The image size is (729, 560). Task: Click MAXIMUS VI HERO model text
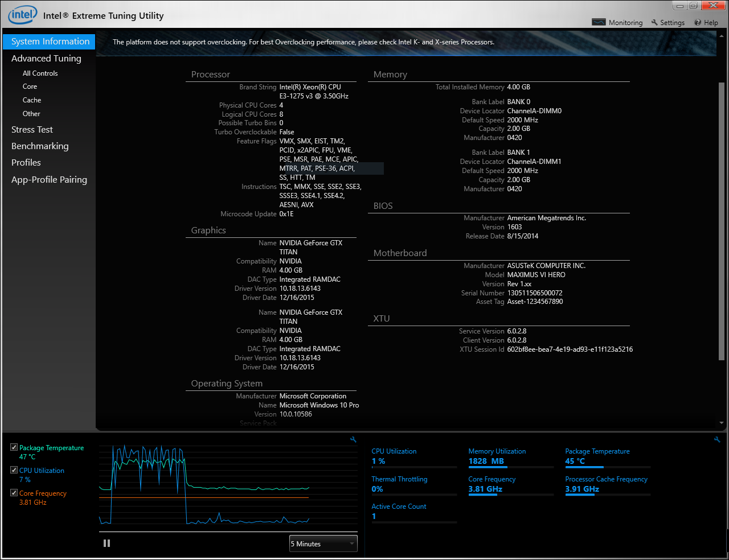[x=536, y=275]
